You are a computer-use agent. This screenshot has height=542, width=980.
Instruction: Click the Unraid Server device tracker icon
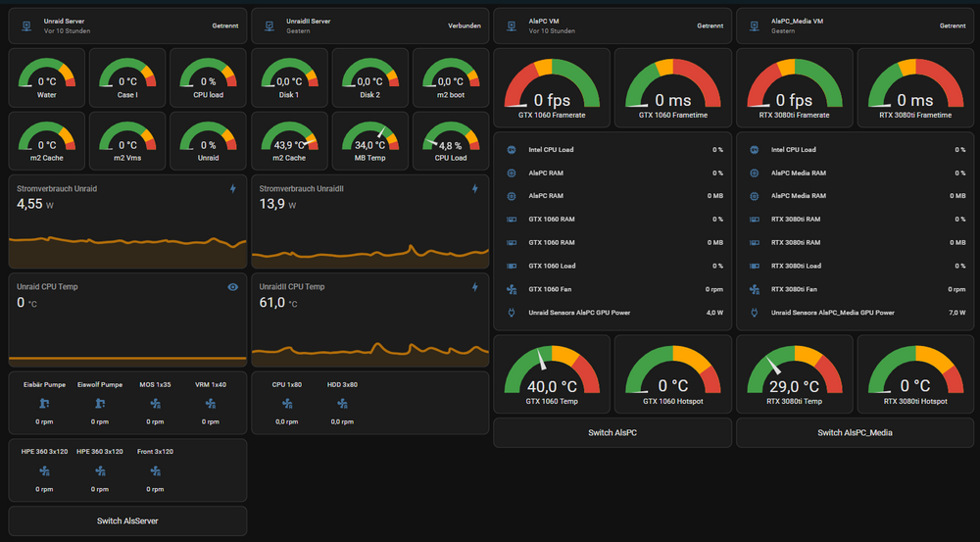click(x=26, y=25)
